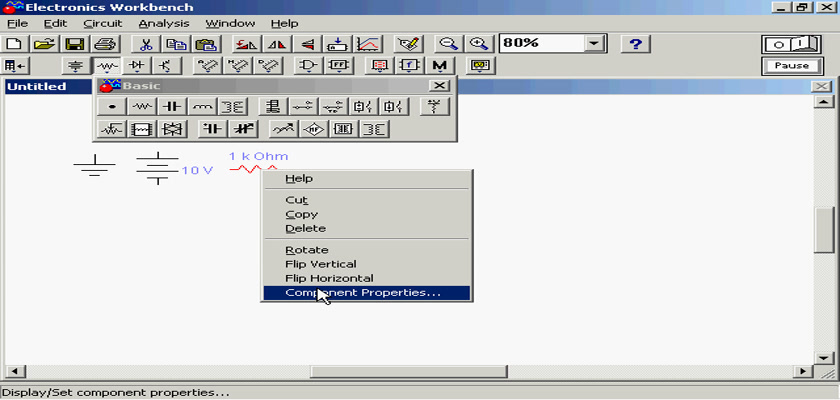Open the Sources parts bin
The width and height of the screenshot is (840, 400).
click(77, 66)
